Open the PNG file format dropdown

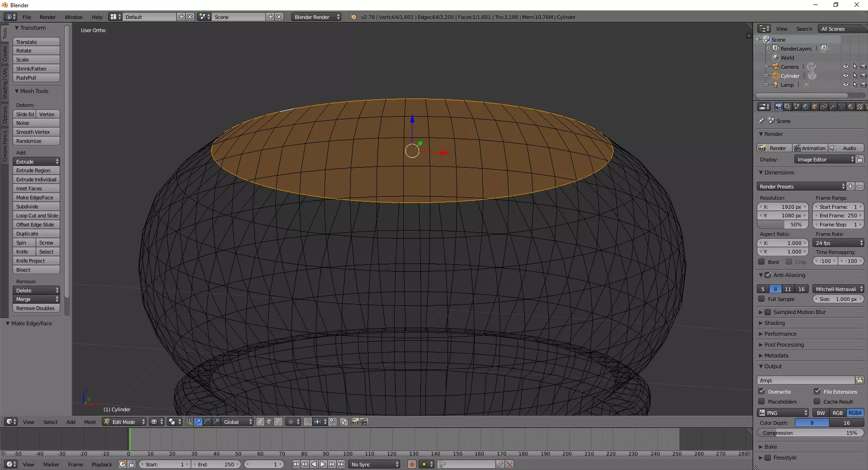(x=783, y=413)
